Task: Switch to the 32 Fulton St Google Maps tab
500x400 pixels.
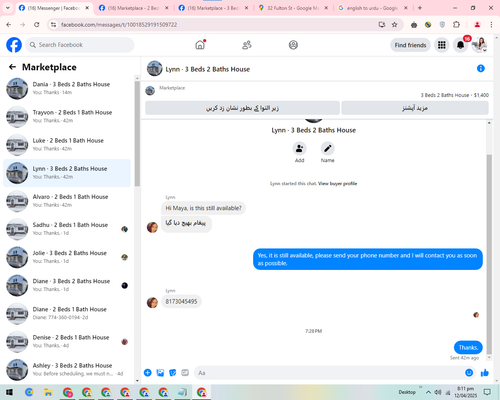Action: pyautogui.click(x=293, y=8)
